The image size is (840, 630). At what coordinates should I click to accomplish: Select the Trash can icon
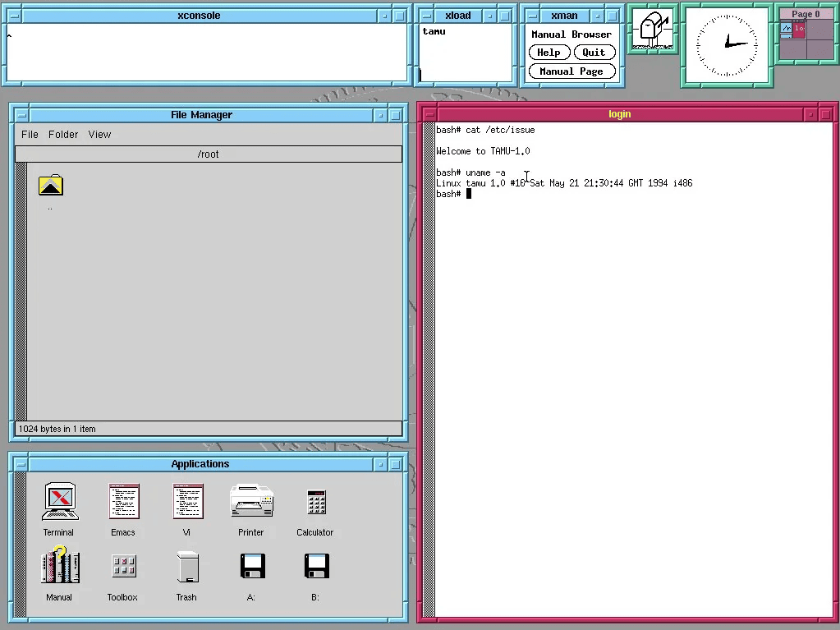[187, 566]
